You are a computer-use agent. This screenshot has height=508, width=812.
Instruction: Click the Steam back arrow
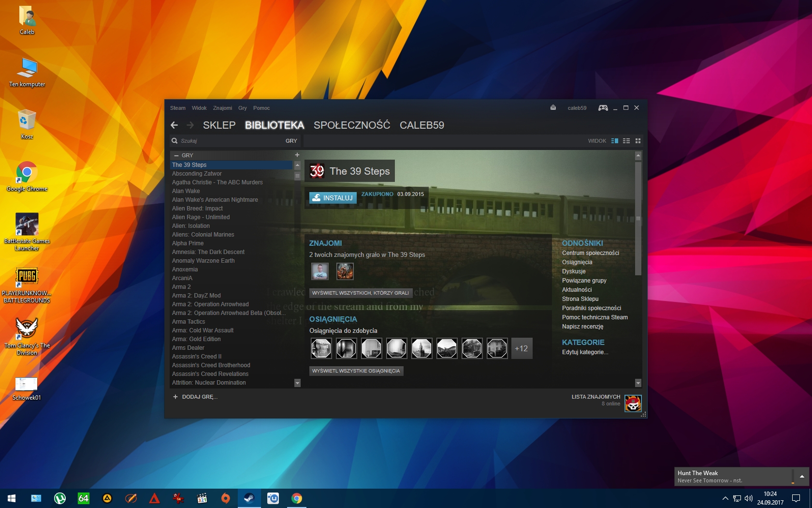(174, 125)
